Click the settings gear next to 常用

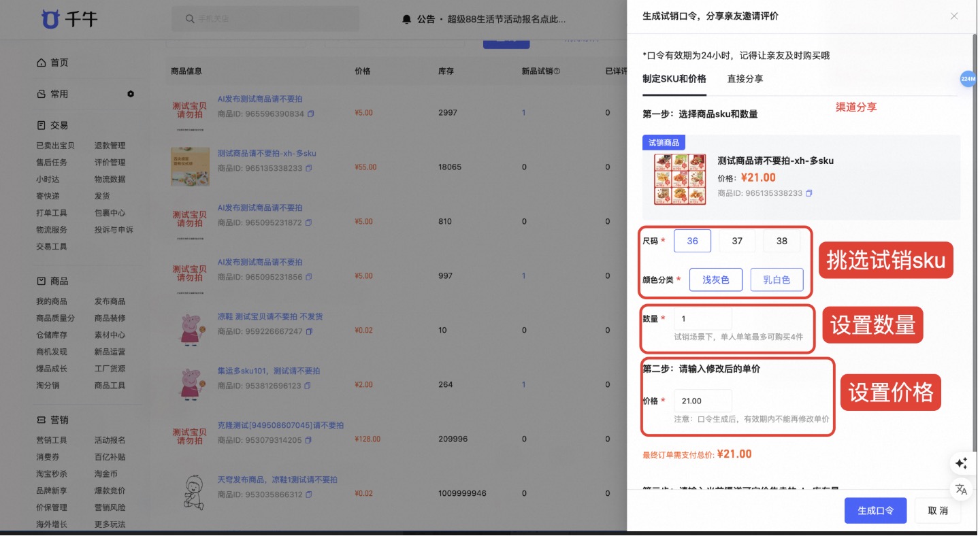pos(131,94)
